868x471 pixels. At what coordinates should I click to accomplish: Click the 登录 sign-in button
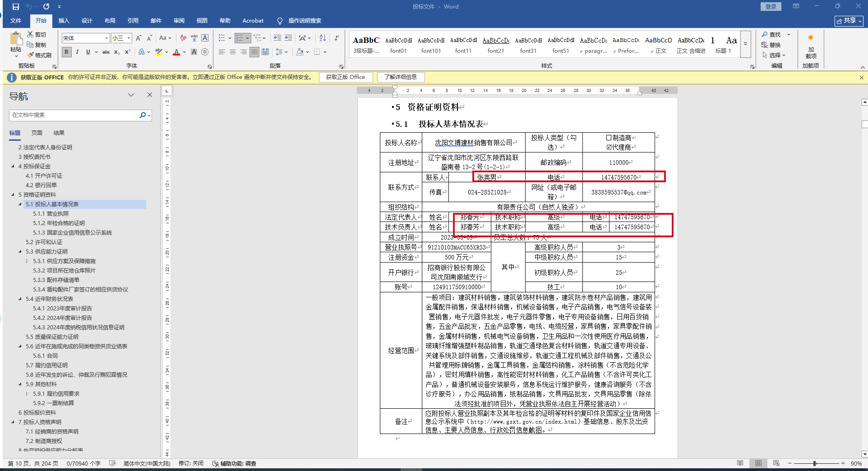pyautogui.click(x=771, y=6)
